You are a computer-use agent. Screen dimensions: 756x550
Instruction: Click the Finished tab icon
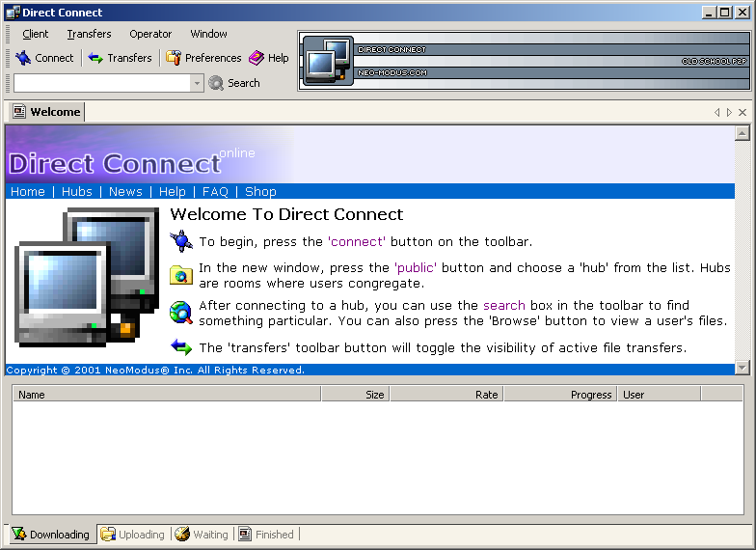245,534
